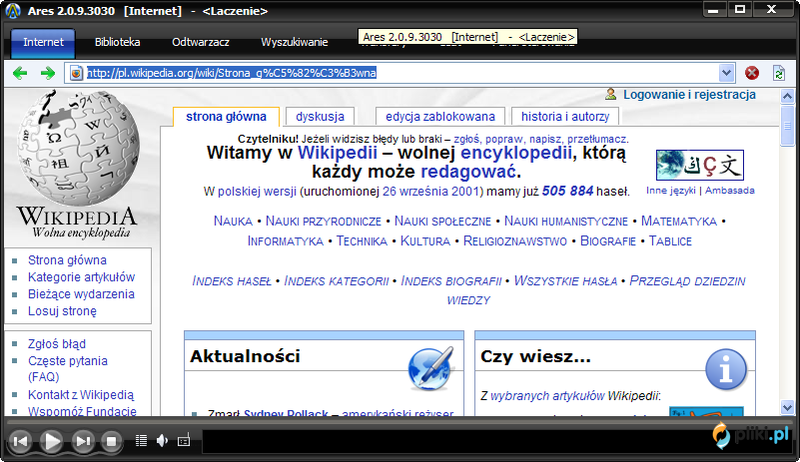The width and height of the screenshot is (800, 462).
Task: Open the dyskusja page tab
Action: [320, 117]
